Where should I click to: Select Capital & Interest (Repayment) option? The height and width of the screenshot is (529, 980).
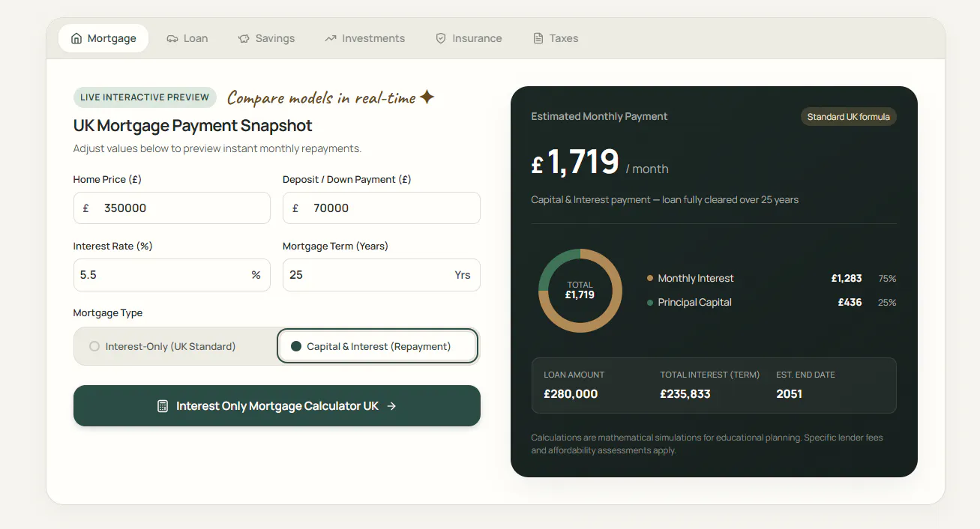[378, 346]
